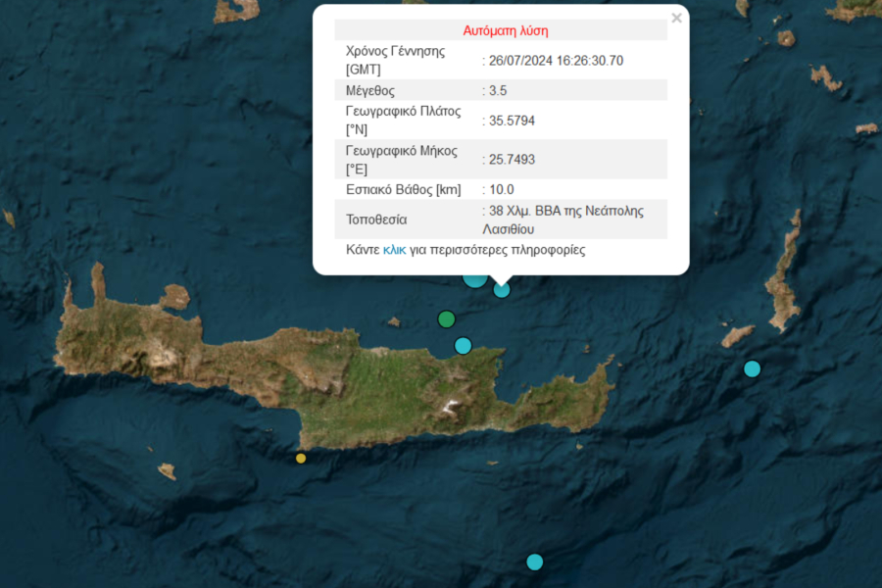Select the green earthquake marker north of Crete
This screenshot has width=882, height=588.
447,318
